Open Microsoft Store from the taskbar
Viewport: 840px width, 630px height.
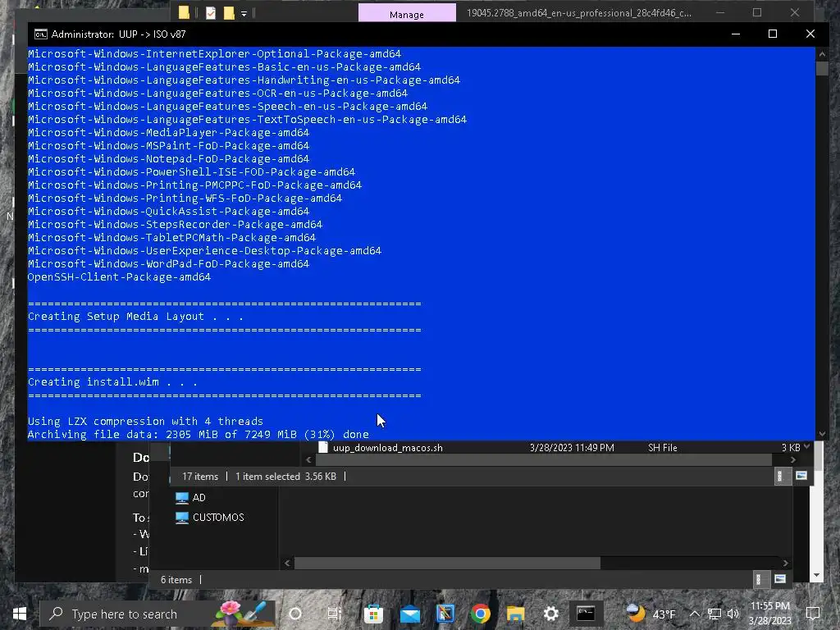[373, 614]
